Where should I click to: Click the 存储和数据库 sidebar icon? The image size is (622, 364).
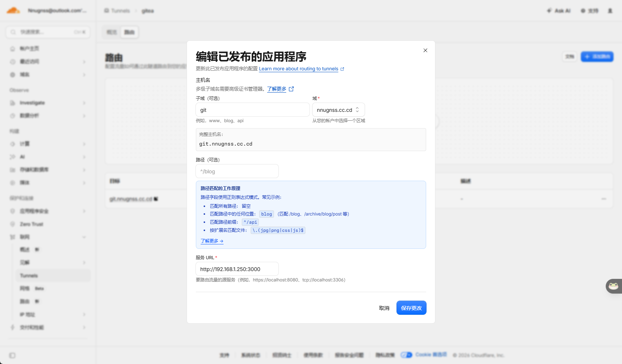13,170
